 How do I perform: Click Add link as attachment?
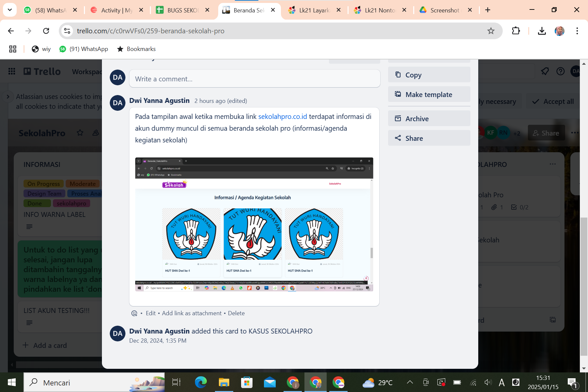[x=192, y=313]
